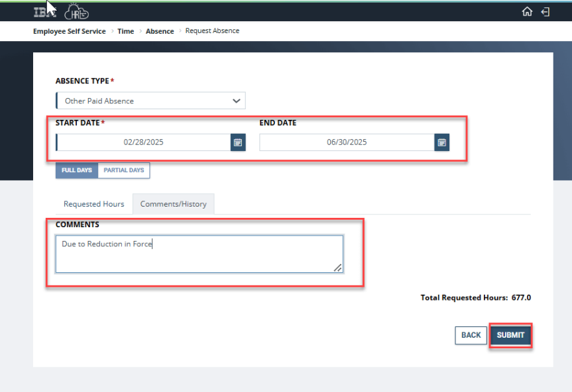The image size is (572, 392).
Task: Switch to the Requested Hours tab
Action: (93, 204)
